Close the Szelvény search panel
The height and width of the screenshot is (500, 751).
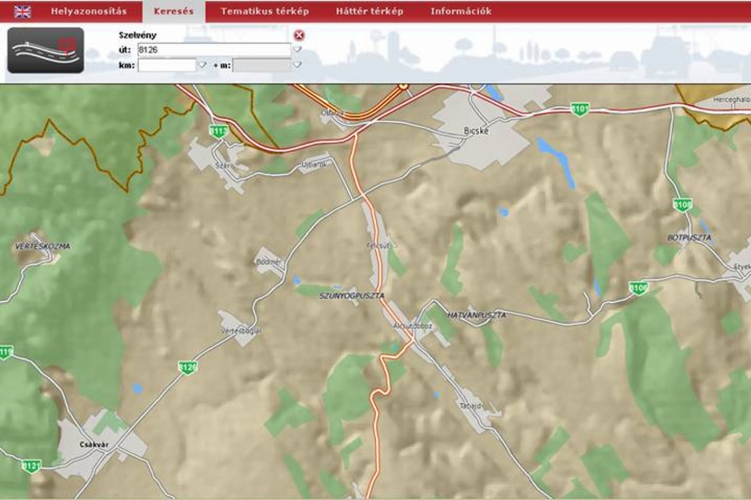[x=299, y=35]
